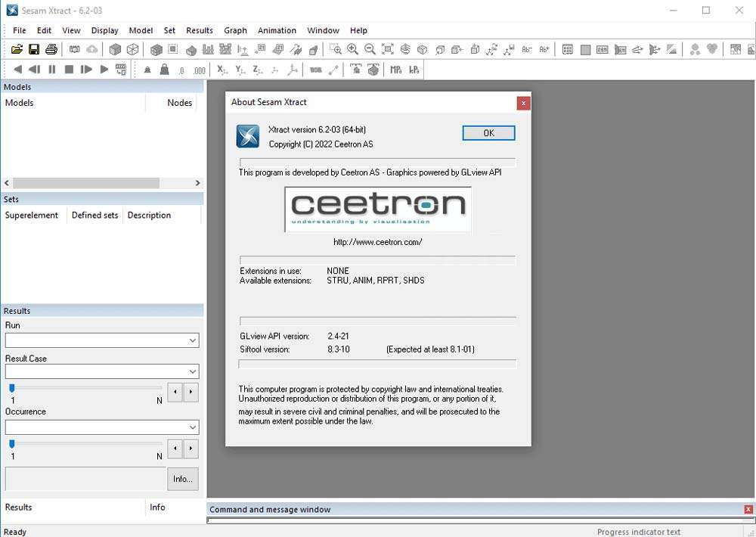Click the vector arrows display icon
Viewport: 756px width, 537px height.
click(x=637, y=49)
